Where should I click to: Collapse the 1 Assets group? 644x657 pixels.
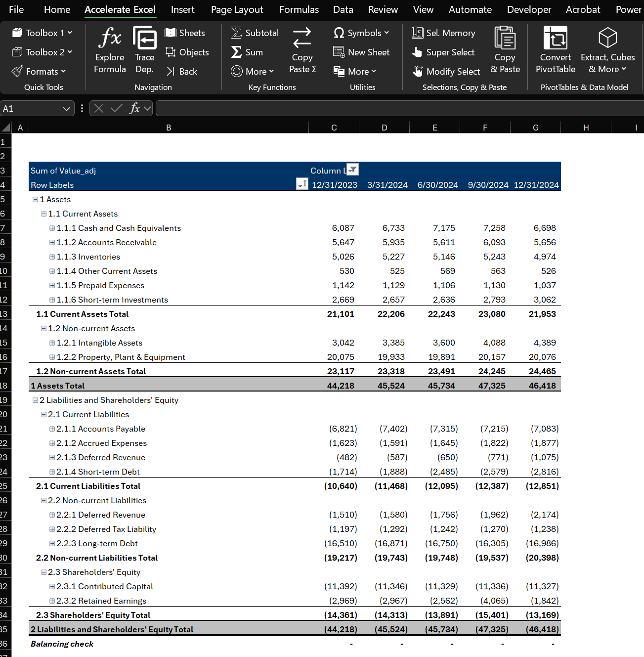pos(35,199)
